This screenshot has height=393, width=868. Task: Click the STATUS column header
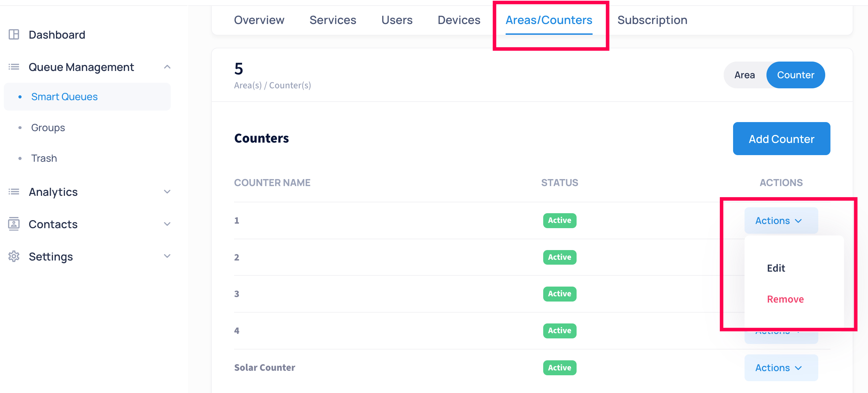coord(560,183)
